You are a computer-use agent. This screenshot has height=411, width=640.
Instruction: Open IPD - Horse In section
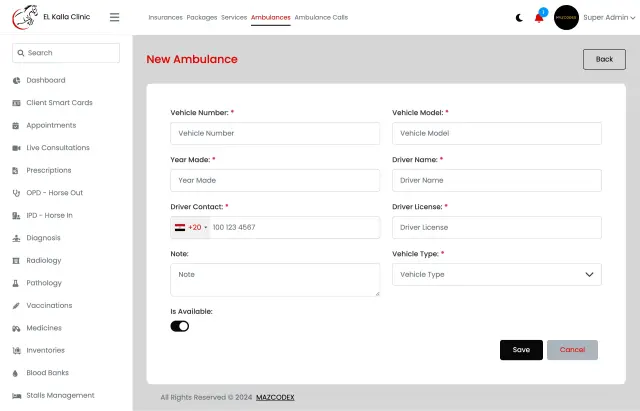point(49,215)
